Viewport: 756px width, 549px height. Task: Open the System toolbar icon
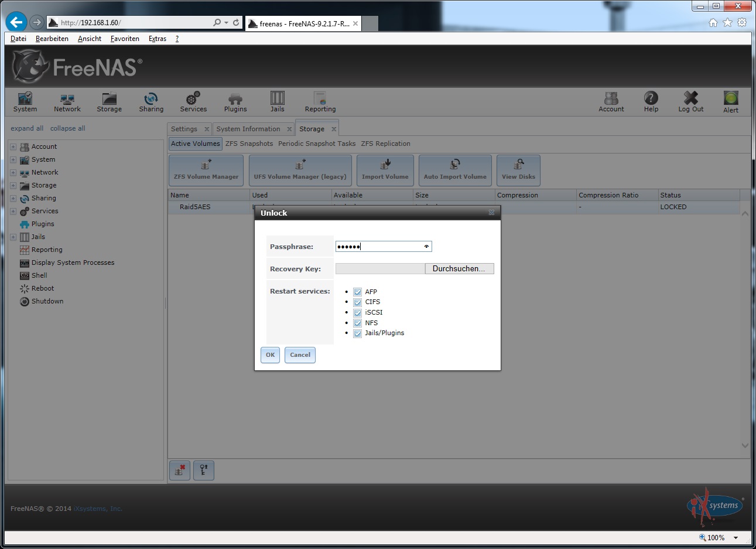point(25,102)
